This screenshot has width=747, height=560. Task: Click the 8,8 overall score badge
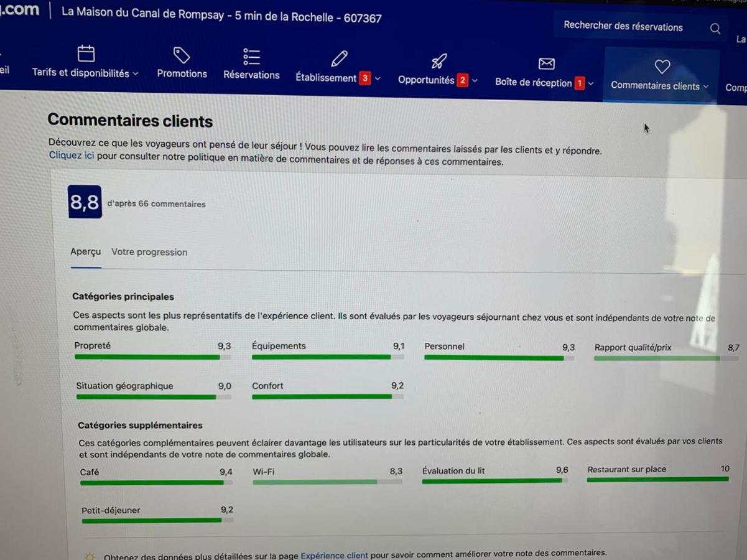click(x=85, y=202)
